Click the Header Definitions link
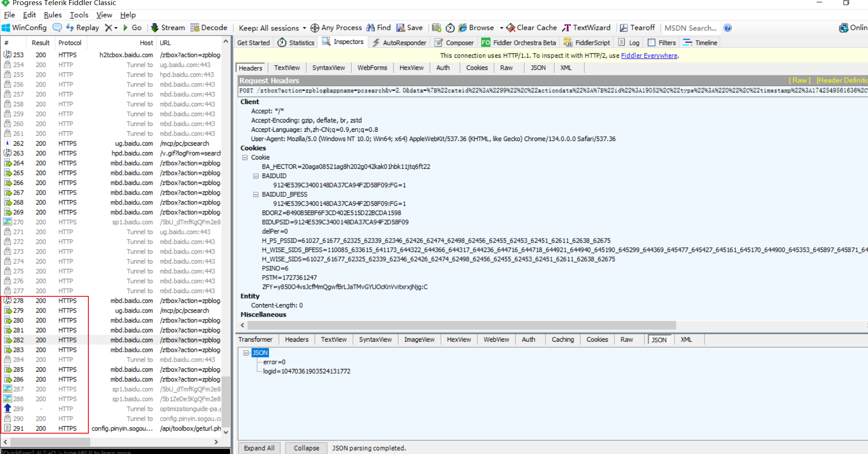Viewport: 868px width, 454px height. [842, 80]
